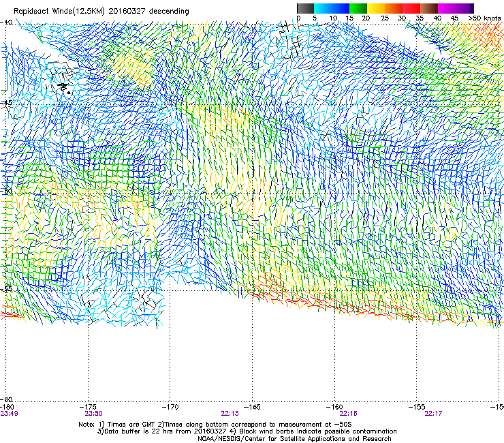
Task: Click the -55 latitude axis label
Action: tap(6, 288)
